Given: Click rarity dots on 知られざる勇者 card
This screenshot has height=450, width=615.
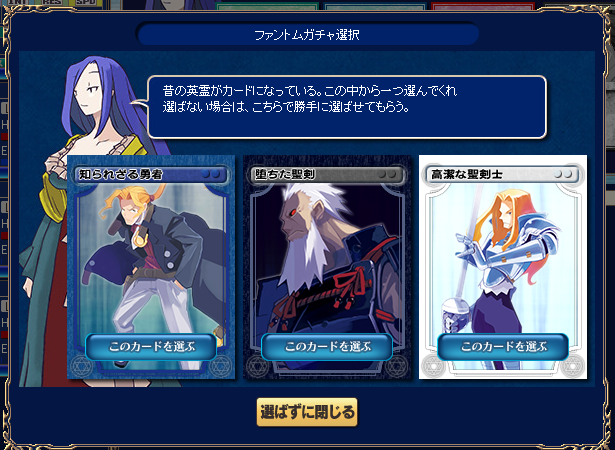Looking at the screenshot, I should point(211,174).
